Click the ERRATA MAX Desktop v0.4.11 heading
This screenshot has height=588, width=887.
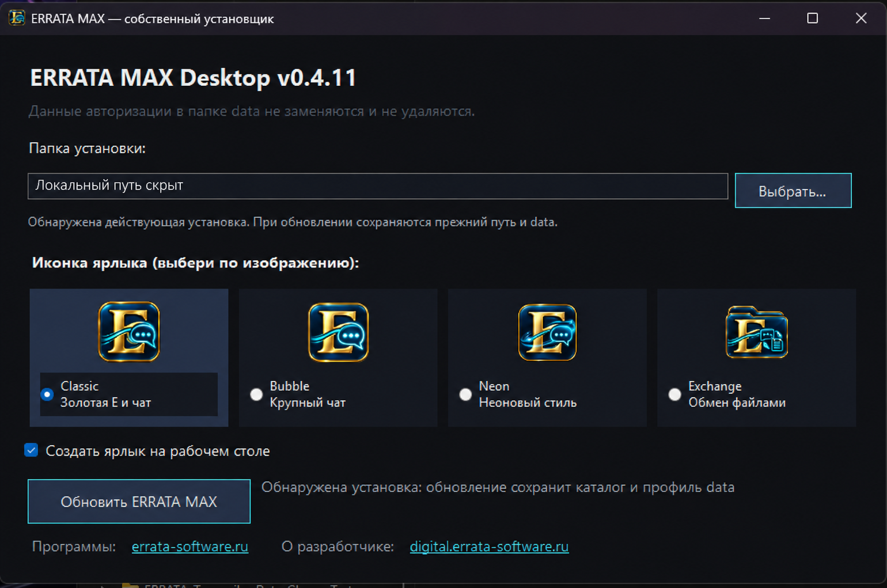tap(194, 78)
